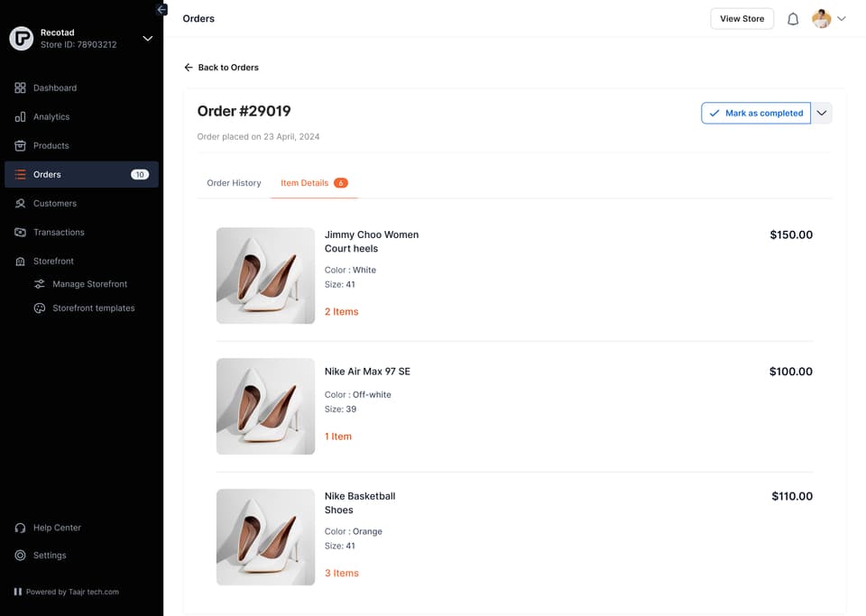Click the Manage Storefront sliders icon
This screenshot has height=616, width=866.
click(x=40, y=284)
